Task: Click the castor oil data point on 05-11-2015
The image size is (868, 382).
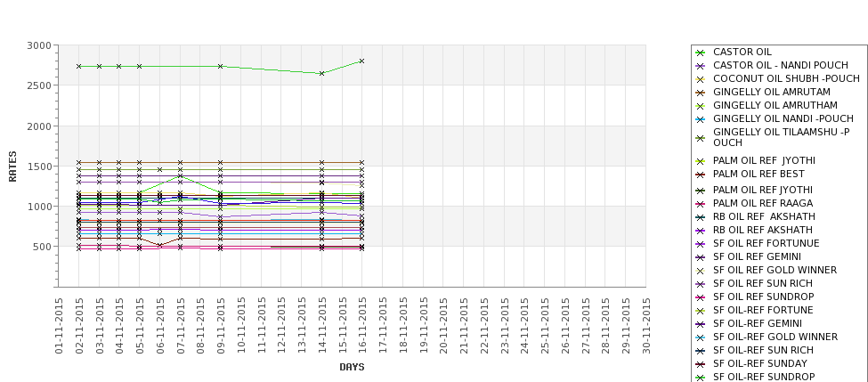Action: pos(140,67)
